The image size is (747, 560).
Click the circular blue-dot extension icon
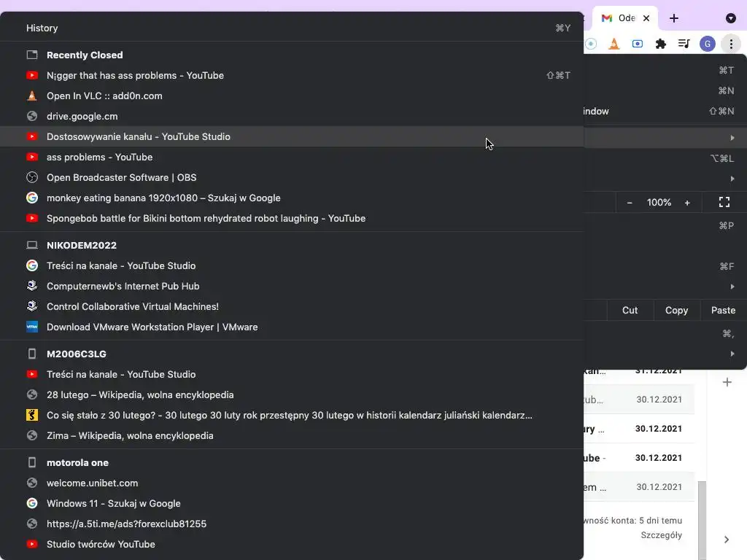point(591,44)
